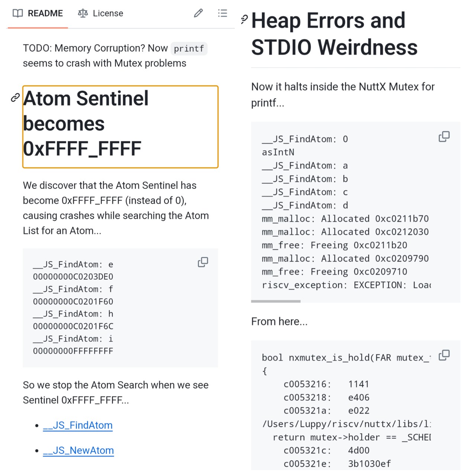Copy the __JS_FindAtom: e code block

(x=203, y=262)
